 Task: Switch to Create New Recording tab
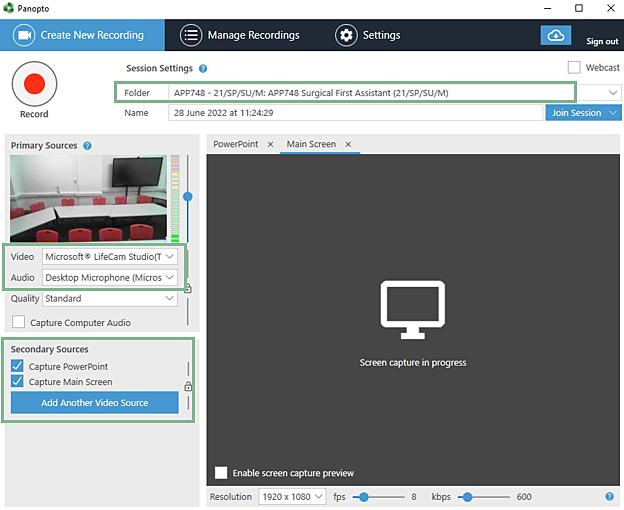pos(82,35)
